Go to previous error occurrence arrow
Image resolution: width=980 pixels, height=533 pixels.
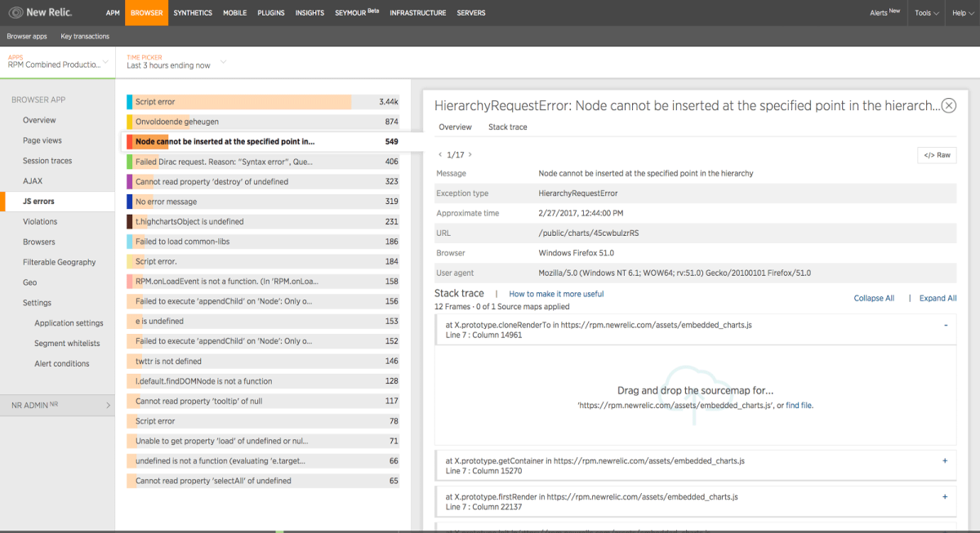pos(441,154)
